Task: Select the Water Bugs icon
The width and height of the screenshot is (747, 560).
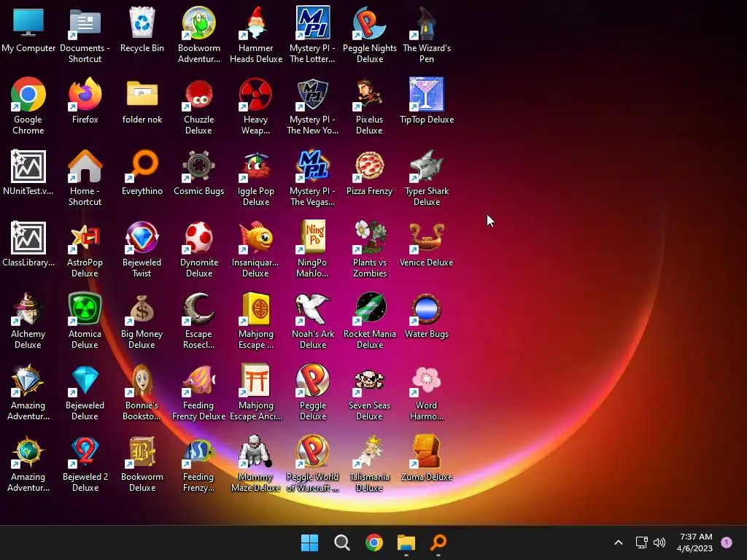Action: tap(426, 309)
